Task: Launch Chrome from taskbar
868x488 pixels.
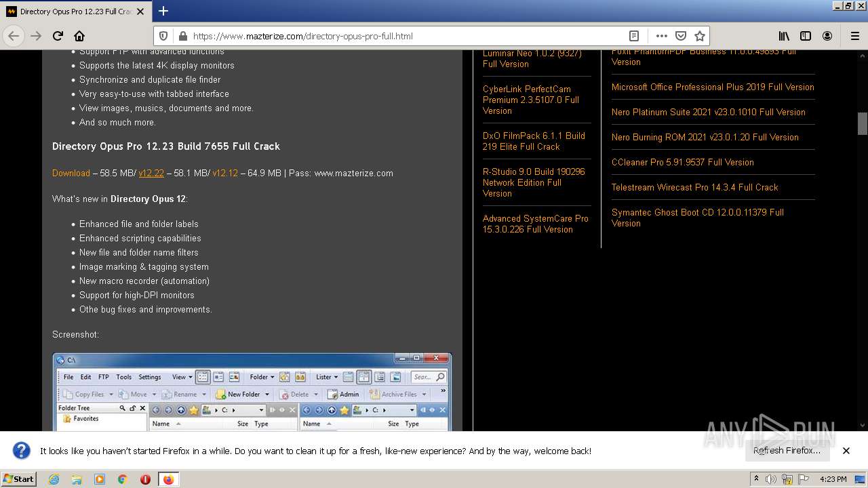Action: coord(122,479)
